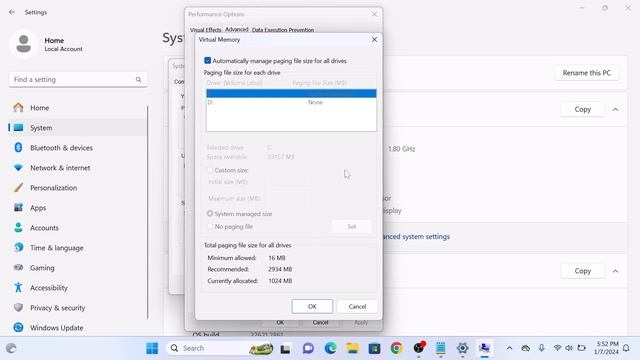Click Rename this PC button
This screenshot has height=360, width=640.
pos(587,73)
